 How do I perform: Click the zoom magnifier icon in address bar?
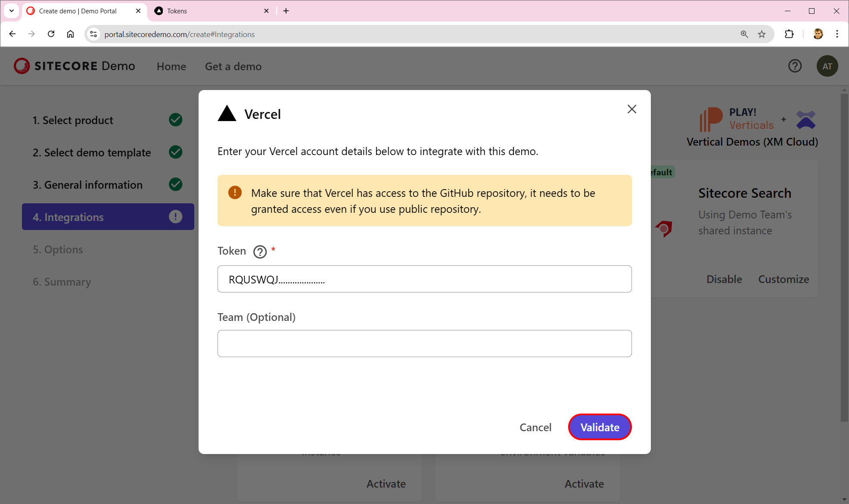[x=744, y=34]
